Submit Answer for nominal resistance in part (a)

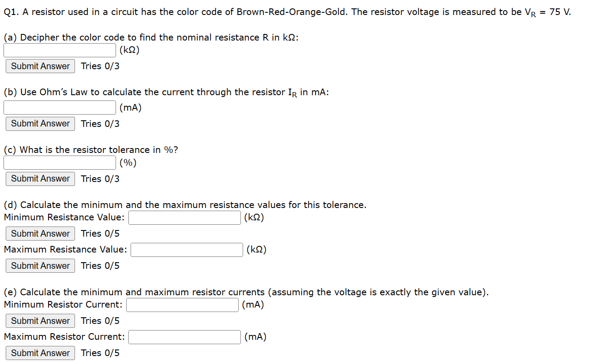(x=40, y=66)
